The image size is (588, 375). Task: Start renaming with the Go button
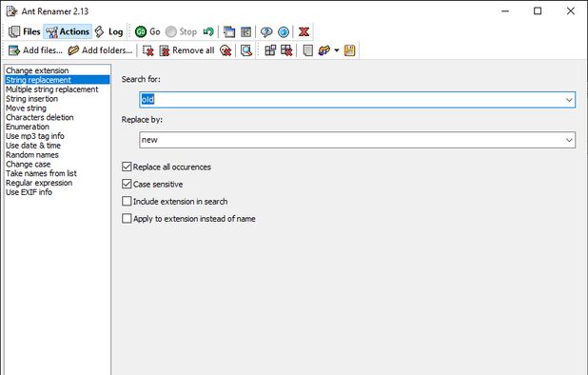click(x=147, y=31)
